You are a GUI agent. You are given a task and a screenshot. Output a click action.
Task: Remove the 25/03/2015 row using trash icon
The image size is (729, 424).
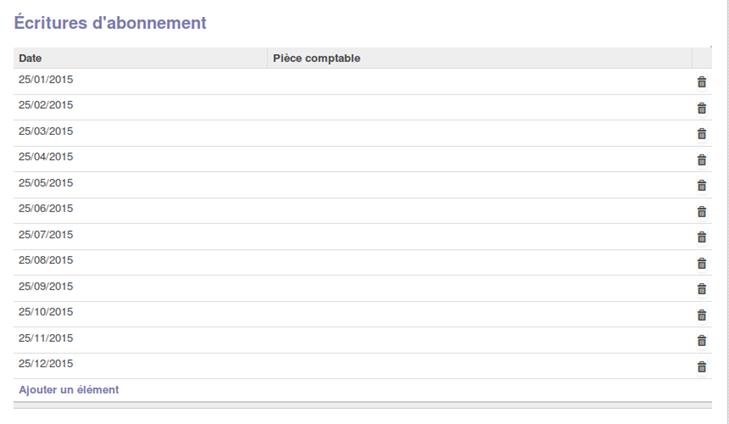[x=702, y=133]
